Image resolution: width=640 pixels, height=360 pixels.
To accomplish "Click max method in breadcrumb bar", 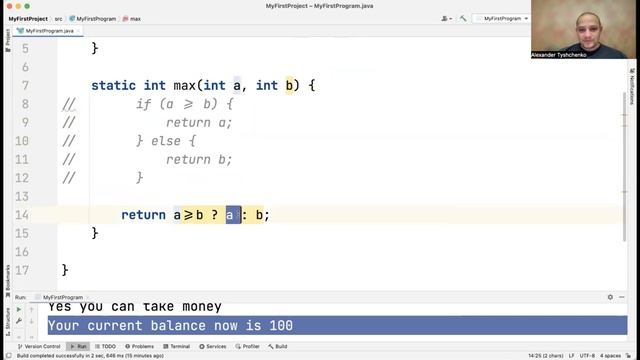I will click(x=132, y=19).
